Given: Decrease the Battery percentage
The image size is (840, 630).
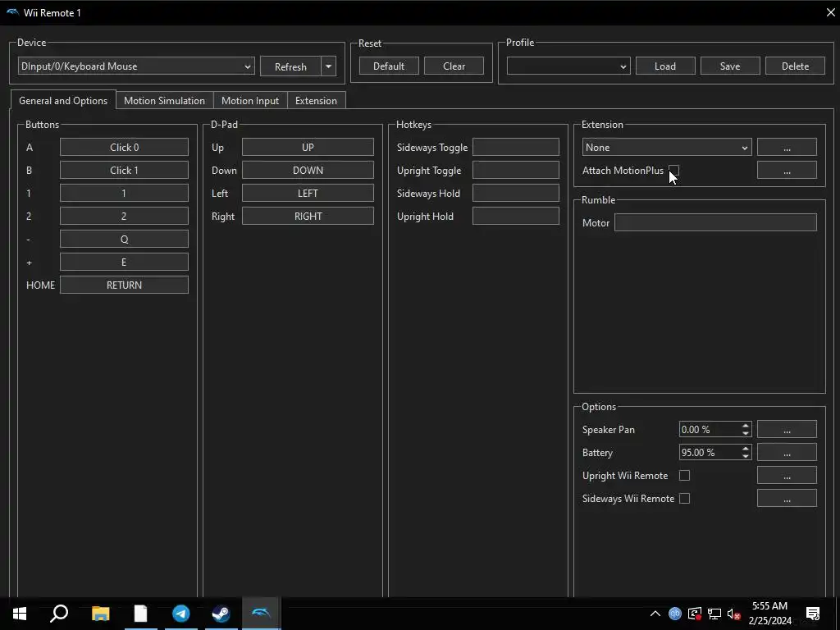Looking at the screenshot, I should tap(745, 456).
